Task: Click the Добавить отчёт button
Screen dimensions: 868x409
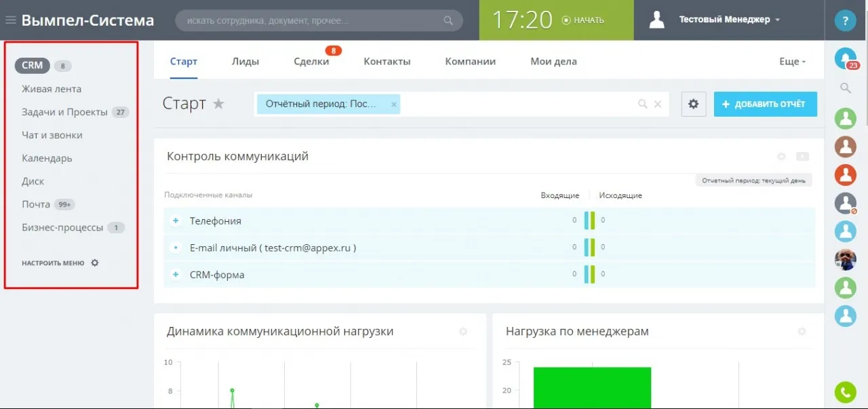Action: 765,104
